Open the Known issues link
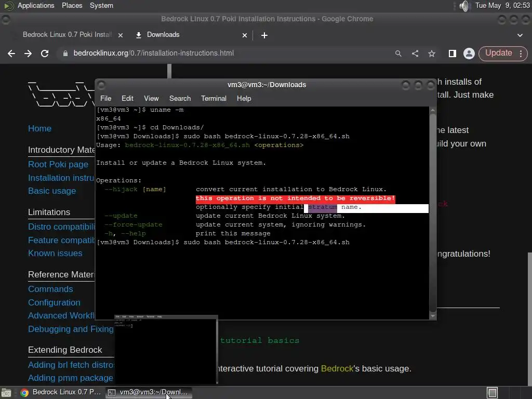This screenshot has width=532, height=399. tap(55, 254)
